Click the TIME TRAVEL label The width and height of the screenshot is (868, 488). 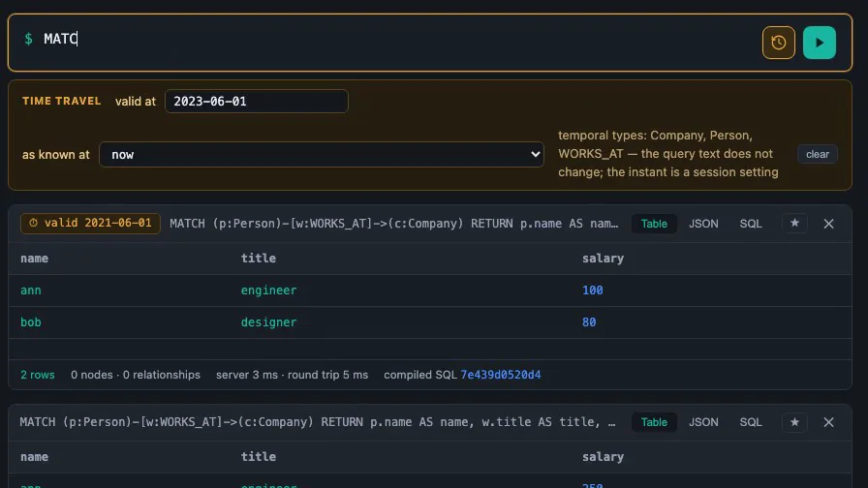point(61,101)
